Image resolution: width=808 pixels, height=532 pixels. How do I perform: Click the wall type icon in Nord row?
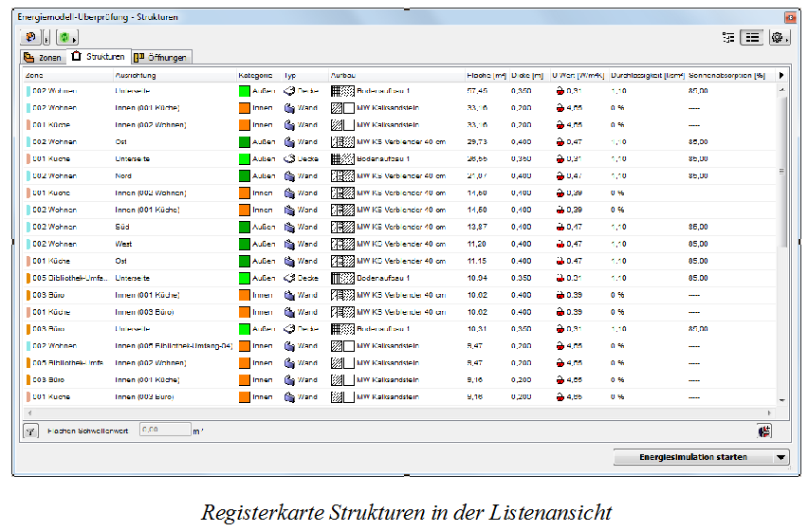point(289,176)
